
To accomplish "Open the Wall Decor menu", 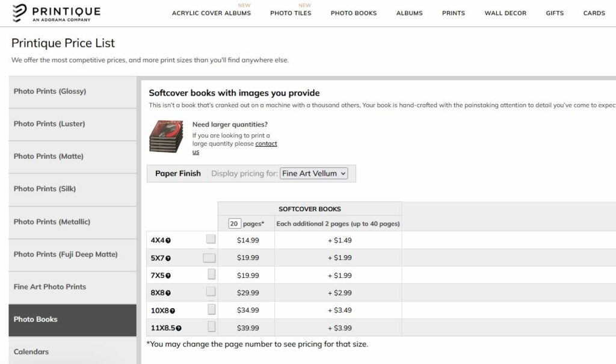I will 505,13.
